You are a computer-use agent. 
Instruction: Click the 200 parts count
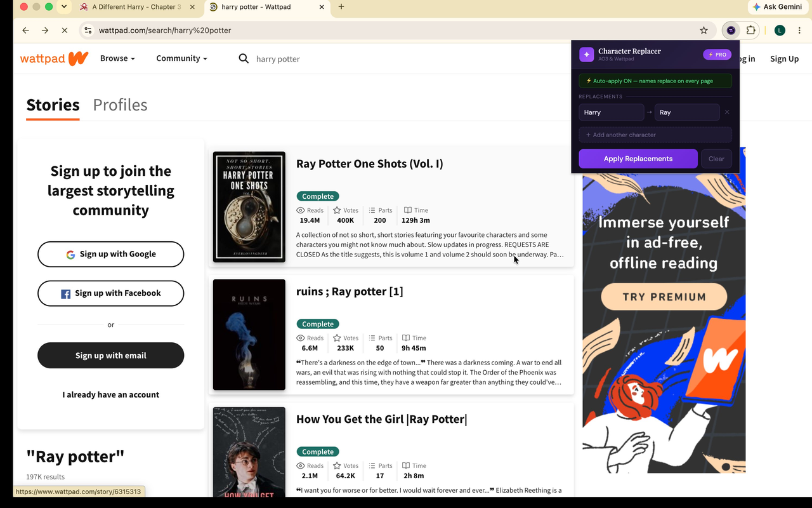click(x=380, y=220)
